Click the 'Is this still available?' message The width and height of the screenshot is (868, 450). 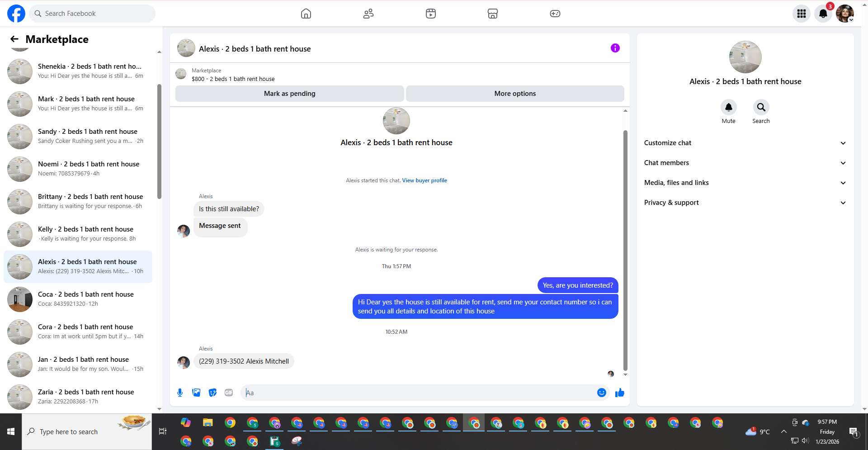pos(229,208)
